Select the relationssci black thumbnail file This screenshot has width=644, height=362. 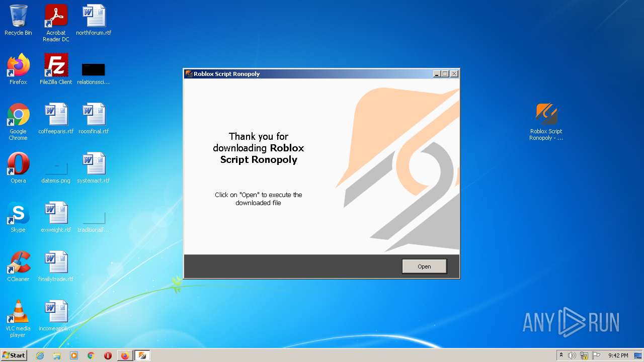[x=94, y=73]
